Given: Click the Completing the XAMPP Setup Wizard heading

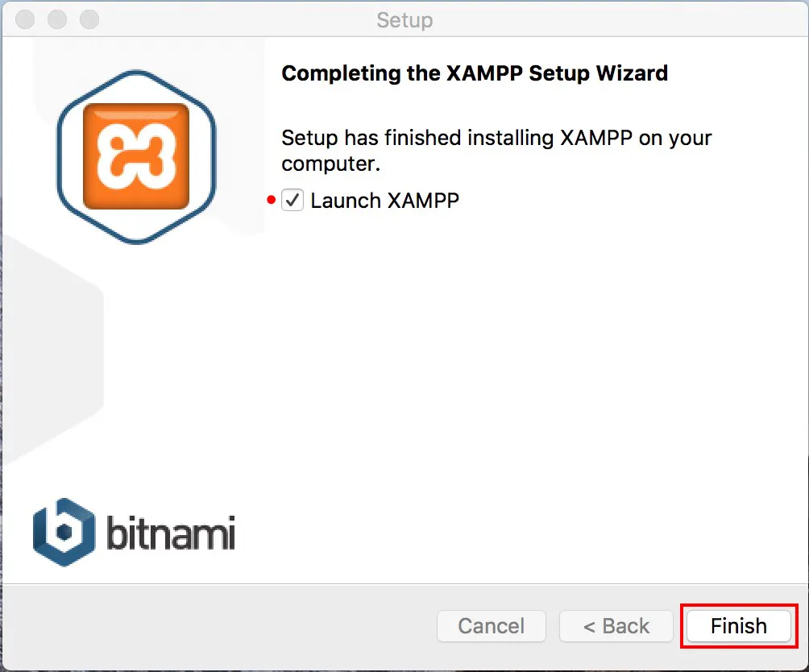Looking at the screenshot, I should point(475,73).
